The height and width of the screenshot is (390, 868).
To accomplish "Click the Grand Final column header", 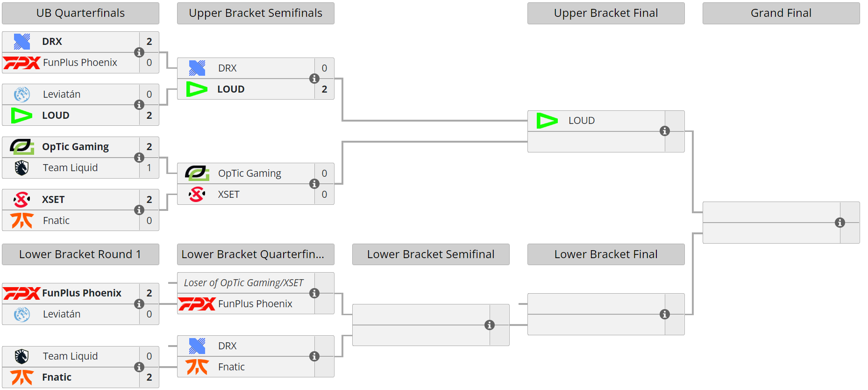I will (x=781, y=13).
